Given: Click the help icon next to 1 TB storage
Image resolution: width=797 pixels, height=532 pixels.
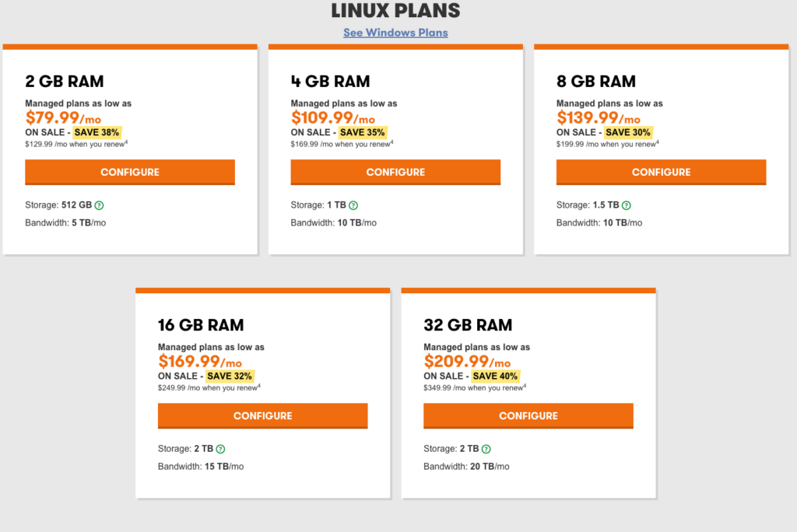Looking at the screenshot, I should [353, 205].
